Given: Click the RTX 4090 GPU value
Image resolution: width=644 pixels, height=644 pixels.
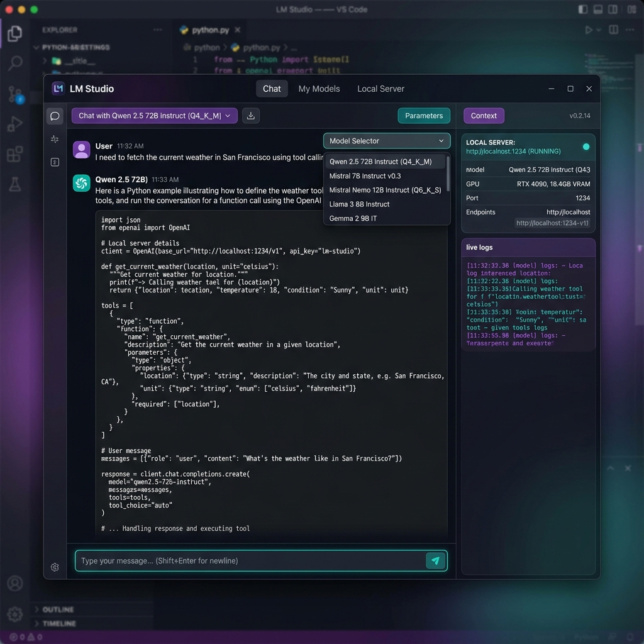Looking at the screenshot, I should (553, 184).
